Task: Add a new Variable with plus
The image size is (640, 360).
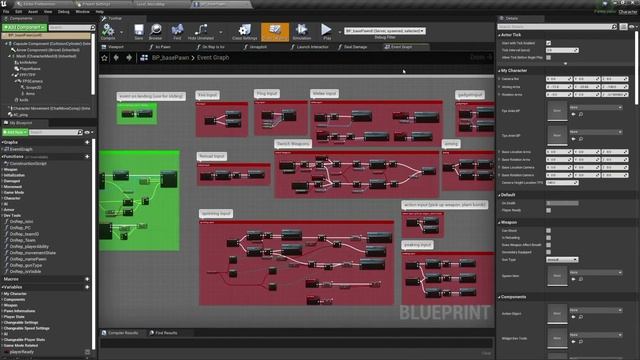Action: pos(87,287)
